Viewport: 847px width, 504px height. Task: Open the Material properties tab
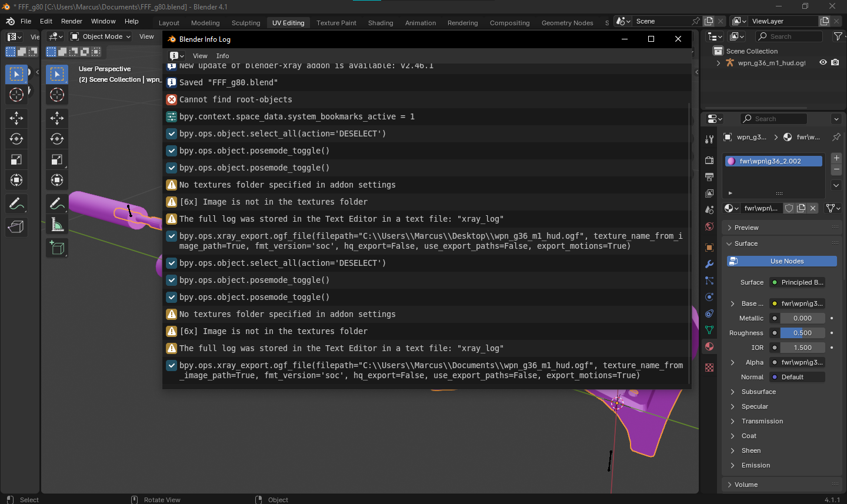coord(709,346)
